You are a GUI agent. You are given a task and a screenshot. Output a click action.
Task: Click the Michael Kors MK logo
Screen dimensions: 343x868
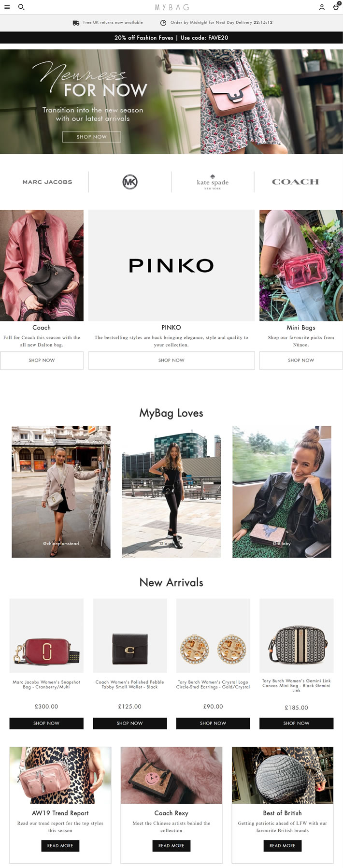(130, 182)
